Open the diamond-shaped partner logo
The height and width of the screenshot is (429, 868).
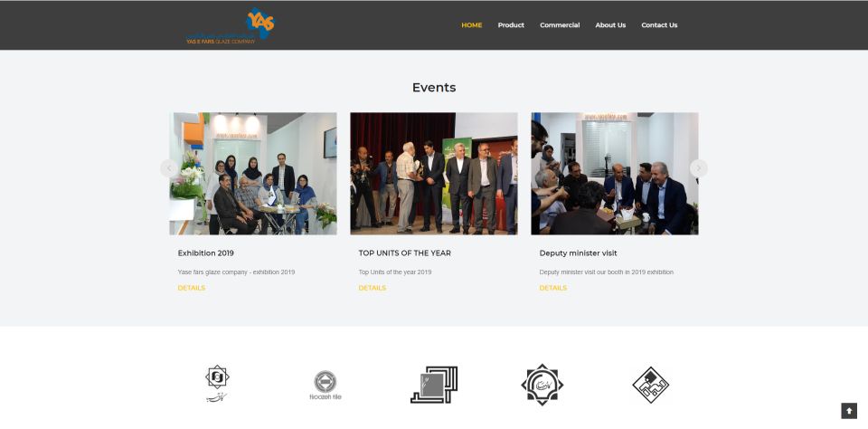650,385
